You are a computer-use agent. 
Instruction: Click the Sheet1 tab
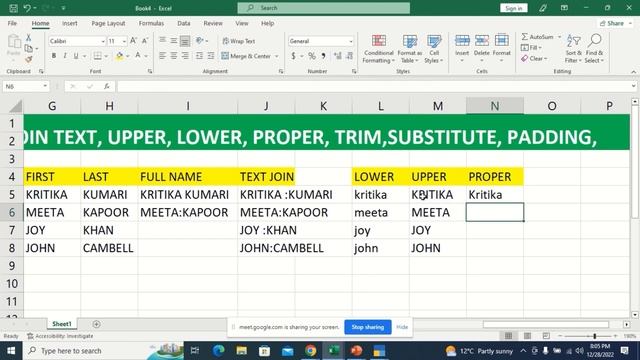pyautogui.click(x=62, y=324)
